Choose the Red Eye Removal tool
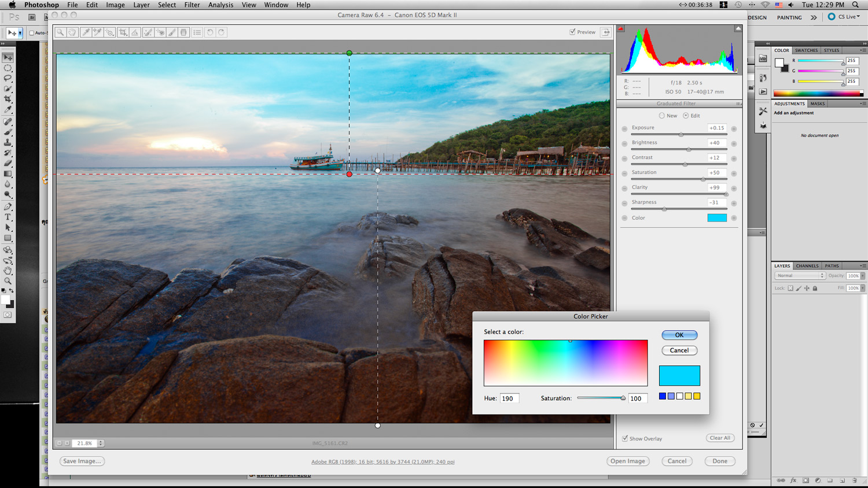This screenshot has height=488, width=868. point(160,32)
